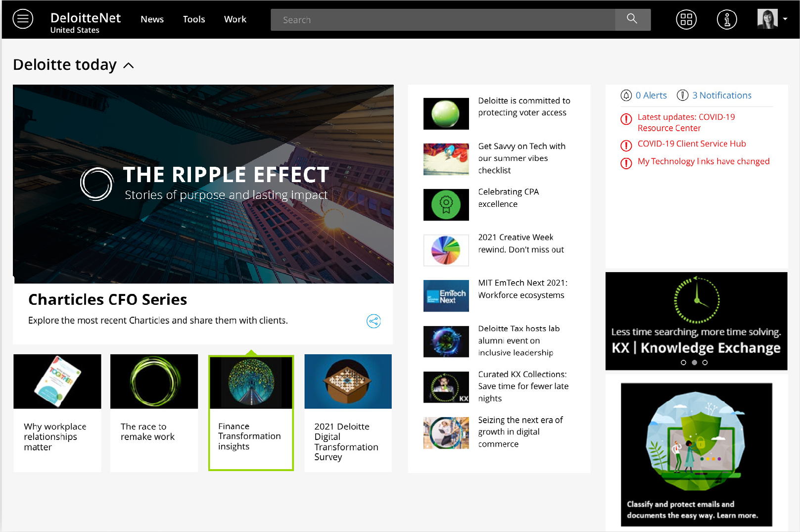
Task: Open Get Savvy on Tech summer vibes article
Action: 521,158
